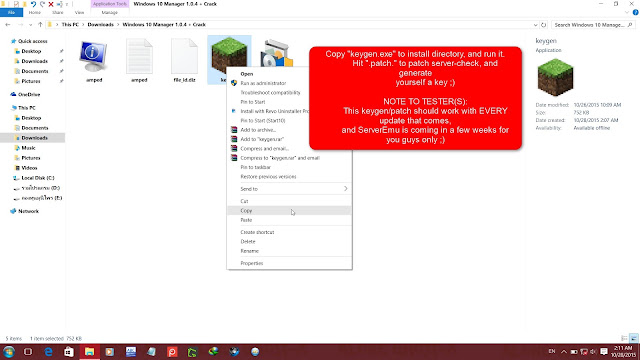The width and height of the screenshot is (640, 360).
Task: Open the View ribbon tab
Action: (79, 13)
